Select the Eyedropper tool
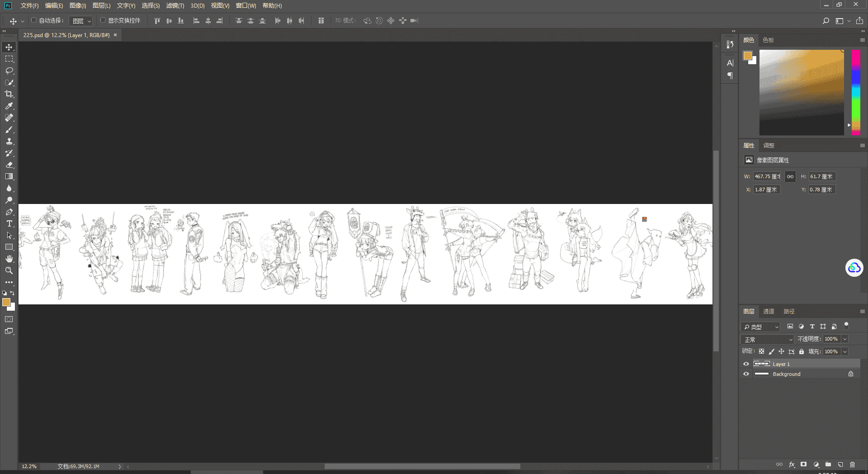The image size is (868, 474). [9, 106]
